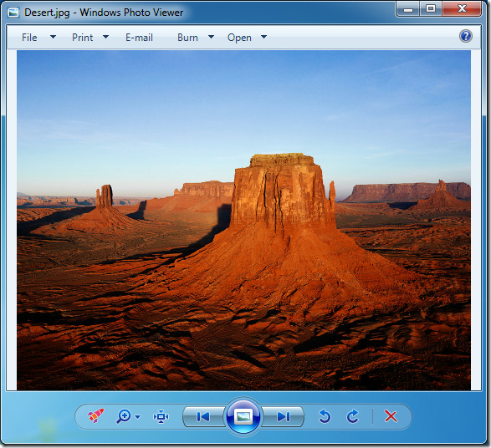
Task: Expand the File dropdown arrow
Action: click(54, 37)
